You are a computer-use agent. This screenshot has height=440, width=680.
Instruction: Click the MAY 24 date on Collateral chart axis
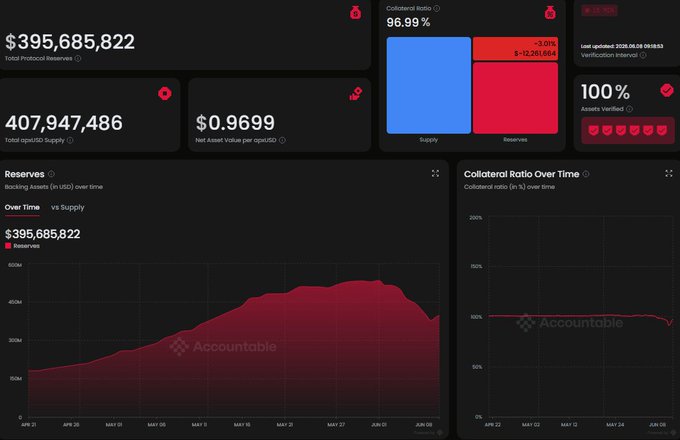615,425
